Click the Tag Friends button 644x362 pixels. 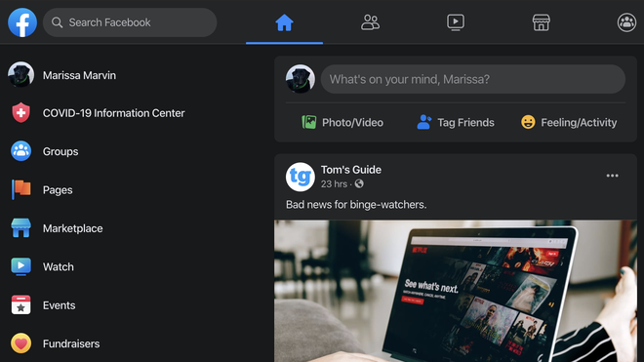pos(456,122)
